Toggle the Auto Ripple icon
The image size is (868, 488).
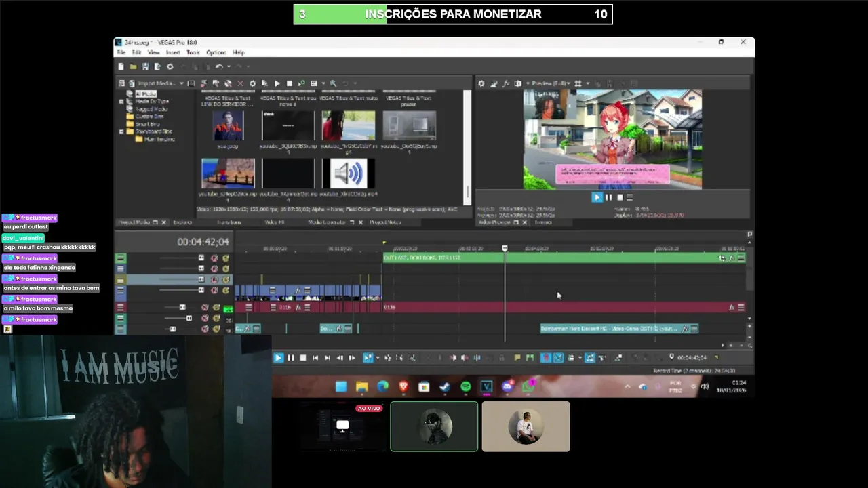coord(571,357)
